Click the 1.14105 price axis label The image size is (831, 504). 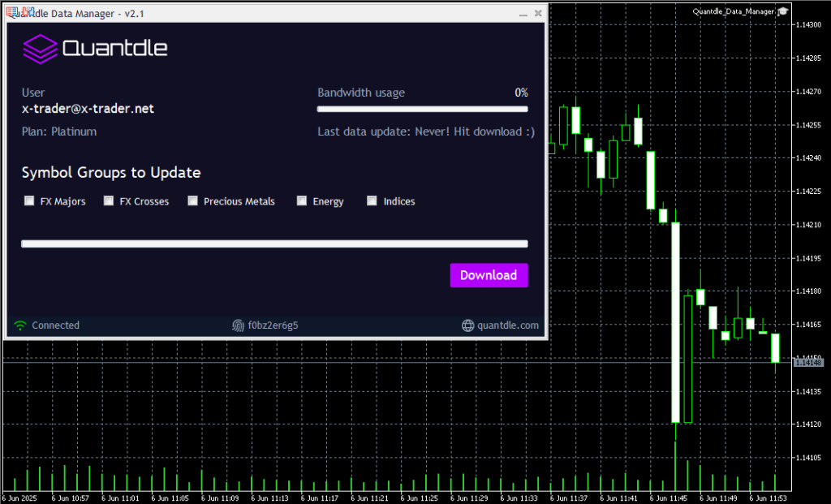click(x=809, y=458)
